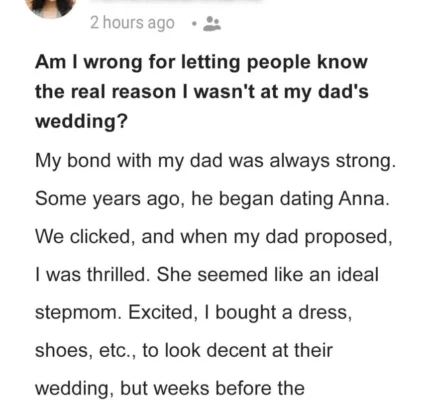Screen dimensions: 428x400
Task: Click the bold word "wedding?" in the title
Action: pos(82,122)
